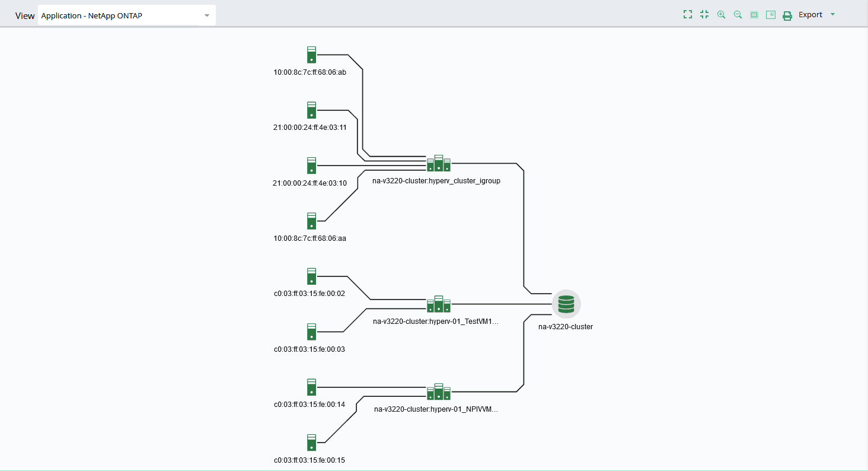Image resolution: width=868 pixels, height=471 pixels.
Task: Click the expand to fullscreen icon
Action: tap(688, 15)
